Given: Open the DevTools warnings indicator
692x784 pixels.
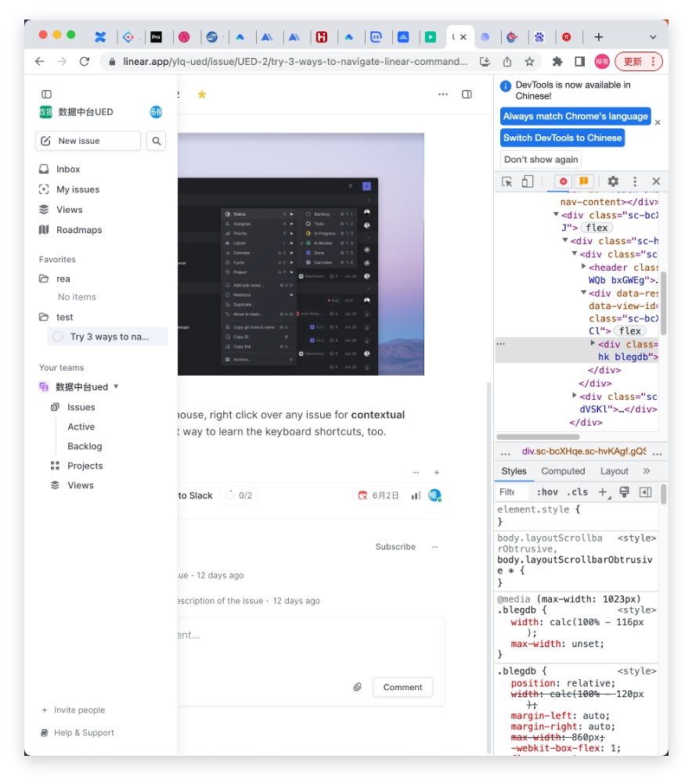Looking at the screenshot, I should pyautogui.click(x=583, y=182).
